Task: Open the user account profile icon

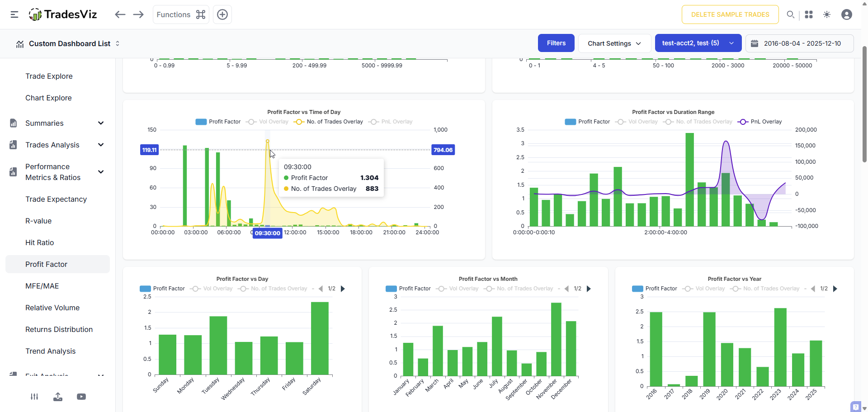Action: (x=847, y=14)
